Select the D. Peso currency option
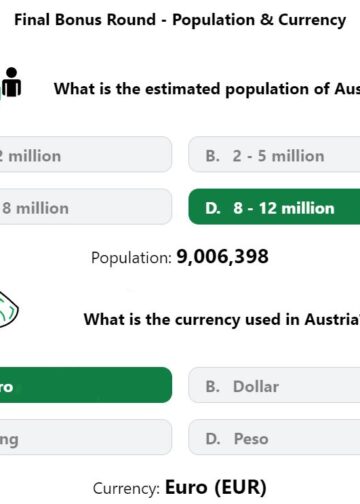The width and height of the screenshot is (360, 504). (274, 437)
